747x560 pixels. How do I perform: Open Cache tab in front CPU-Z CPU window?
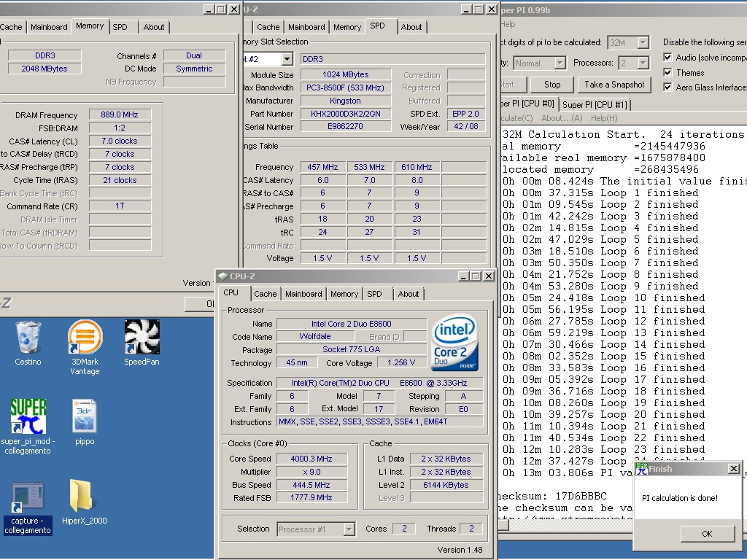click(266, 294)
